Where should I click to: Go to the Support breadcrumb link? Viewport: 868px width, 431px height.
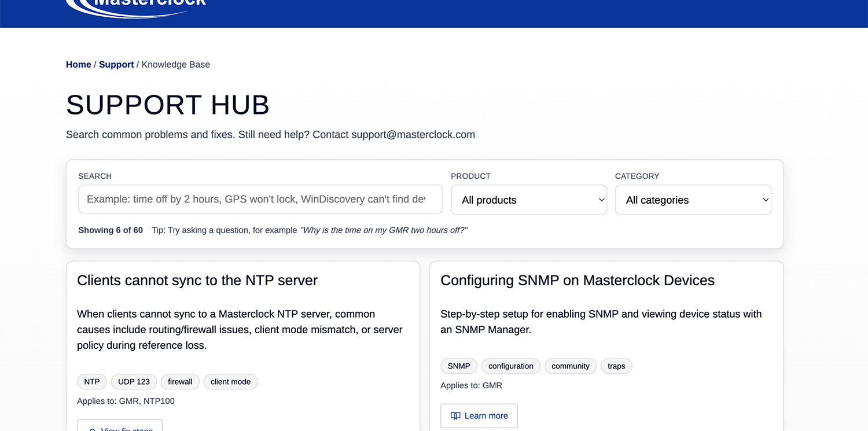pyautogui.click(x=116, y=65)
